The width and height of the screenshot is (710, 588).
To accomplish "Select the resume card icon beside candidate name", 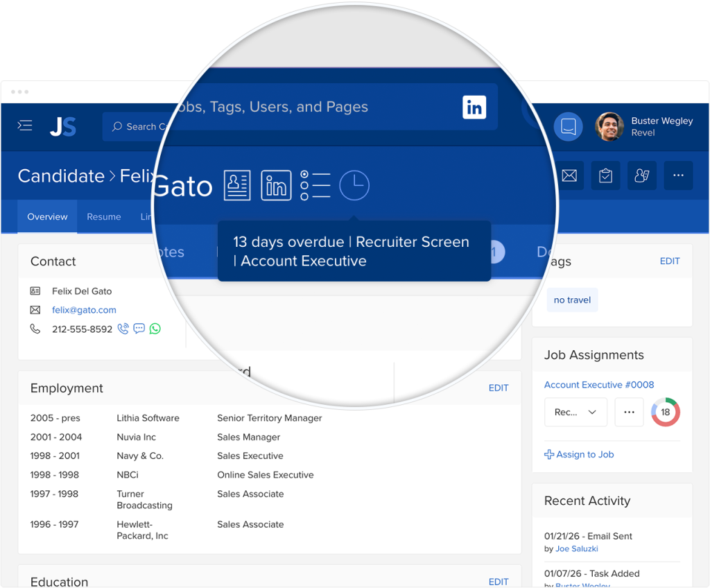I will pyautogui.click(x=237, y=185).
